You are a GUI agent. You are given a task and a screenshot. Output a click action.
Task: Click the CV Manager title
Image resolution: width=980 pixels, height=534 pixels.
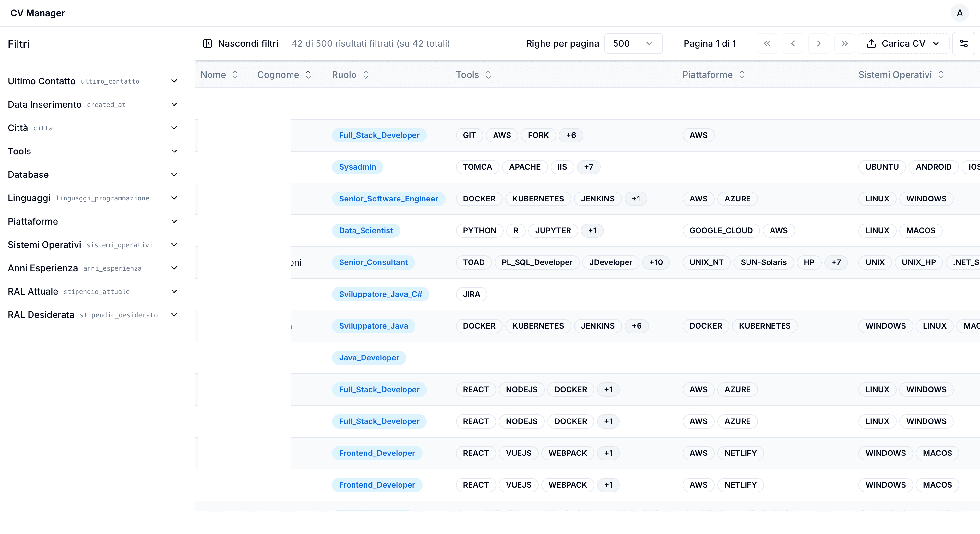(38, 13)
